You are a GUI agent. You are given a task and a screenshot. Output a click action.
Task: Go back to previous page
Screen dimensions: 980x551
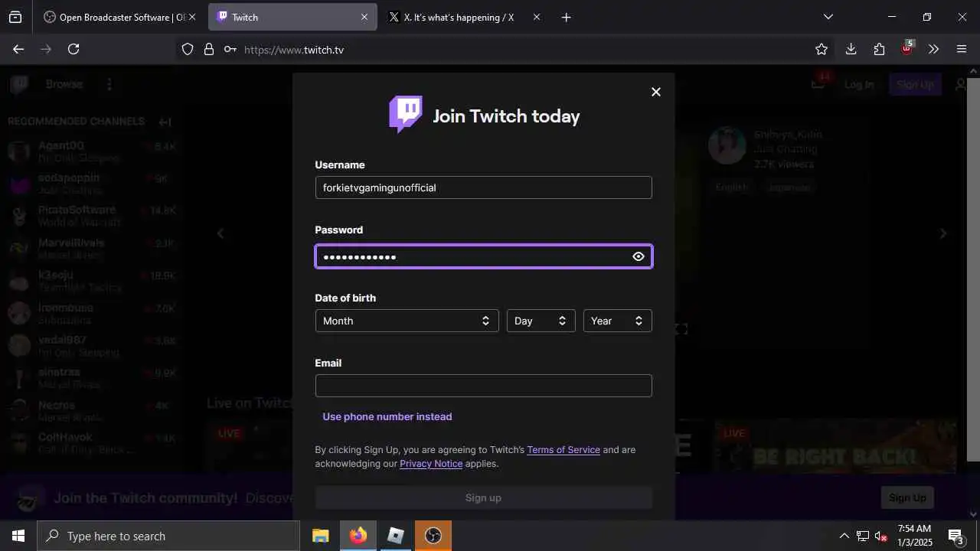coord(18,49)
